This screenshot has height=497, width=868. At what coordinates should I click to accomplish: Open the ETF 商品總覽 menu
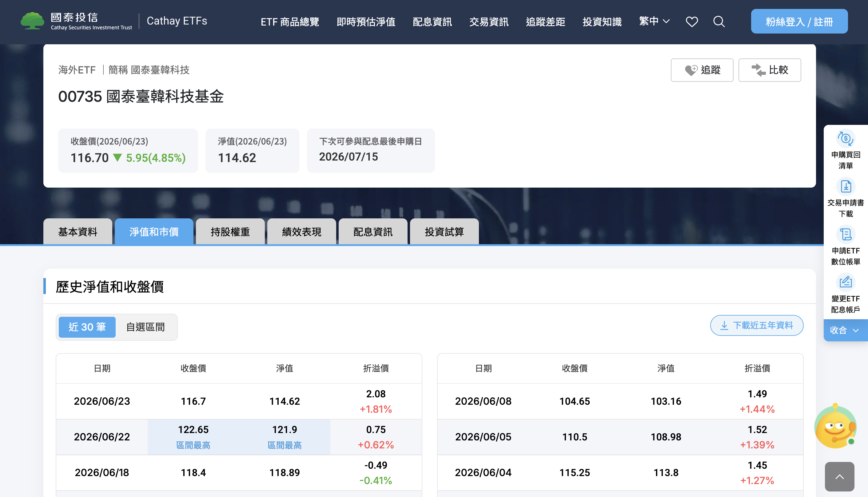click(290, 22)
